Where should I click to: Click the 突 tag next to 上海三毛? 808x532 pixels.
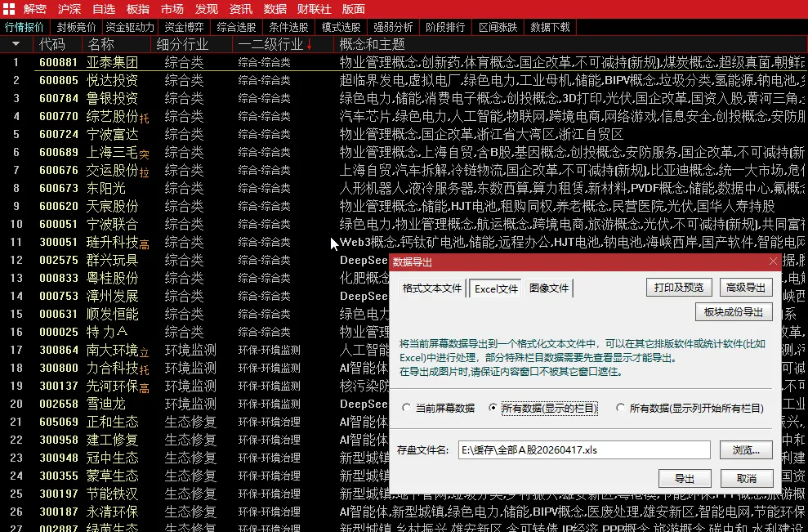[145, 154]
